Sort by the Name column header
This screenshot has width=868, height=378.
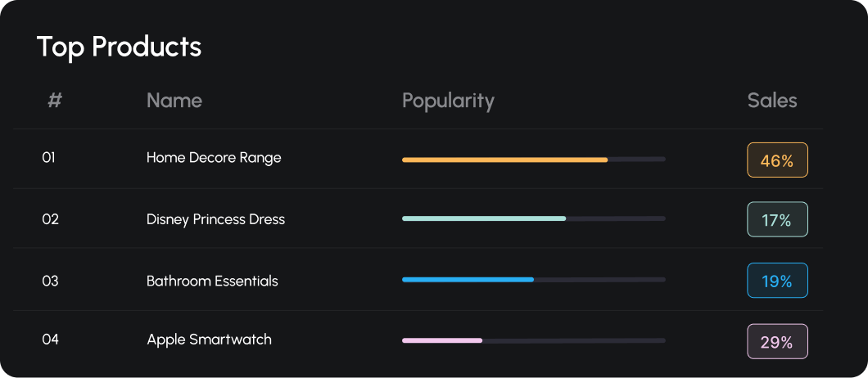pos(174,101)
